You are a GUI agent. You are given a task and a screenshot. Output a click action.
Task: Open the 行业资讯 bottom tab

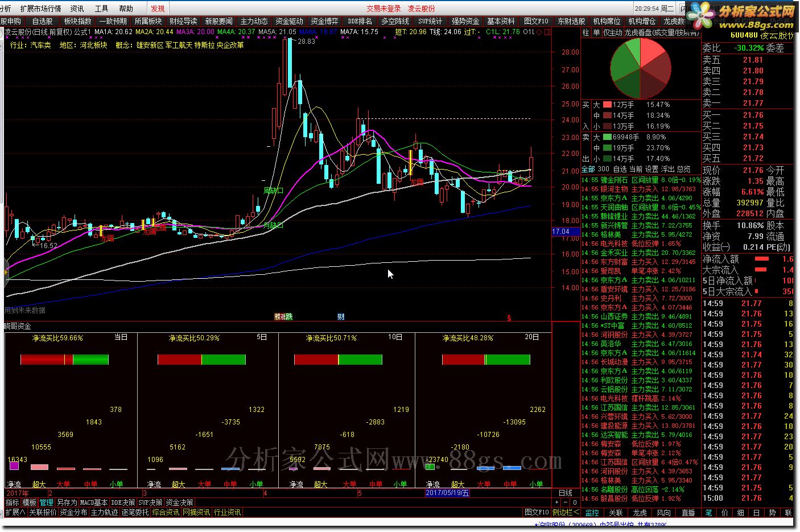(x=228, y=513)
